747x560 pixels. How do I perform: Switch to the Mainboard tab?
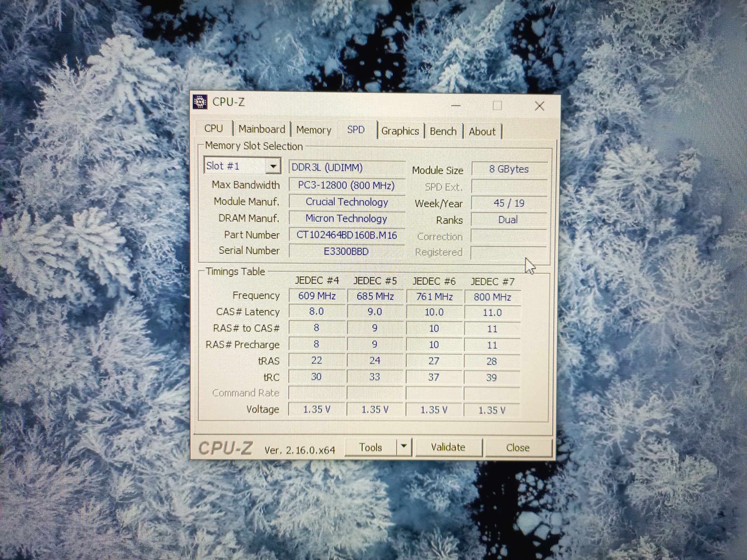262,129
